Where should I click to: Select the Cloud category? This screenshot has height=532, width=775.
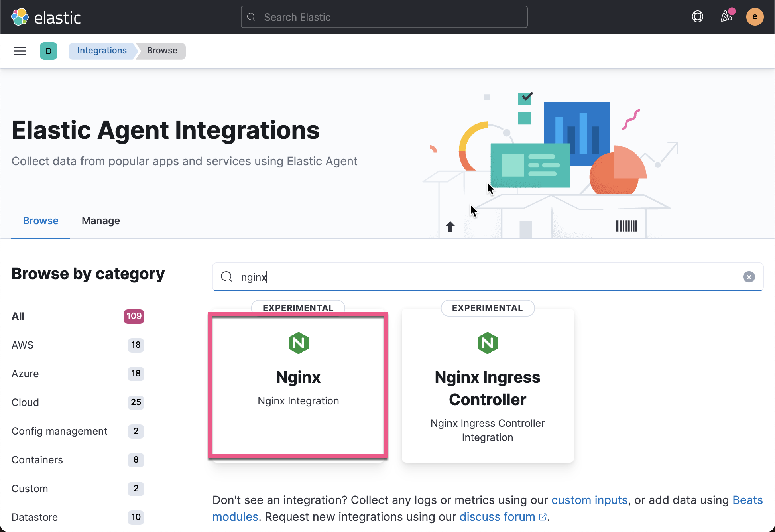pyautogui.click(x=25, y=402)
